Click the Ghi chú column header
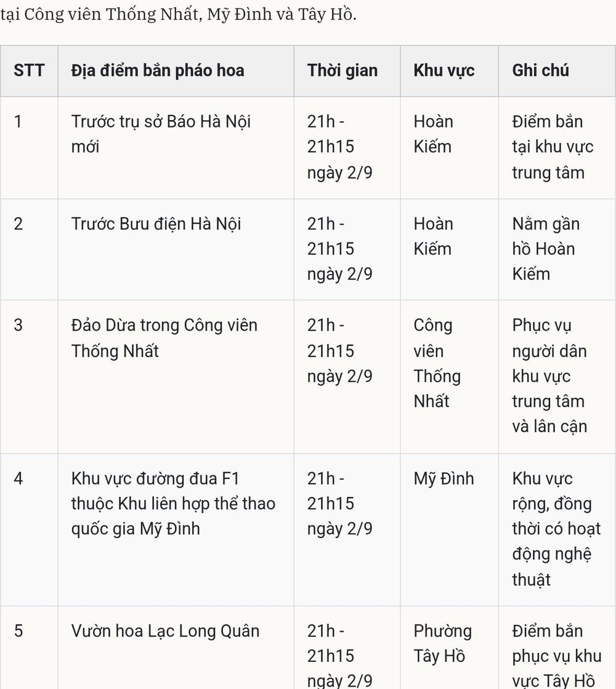 point(557,71)
